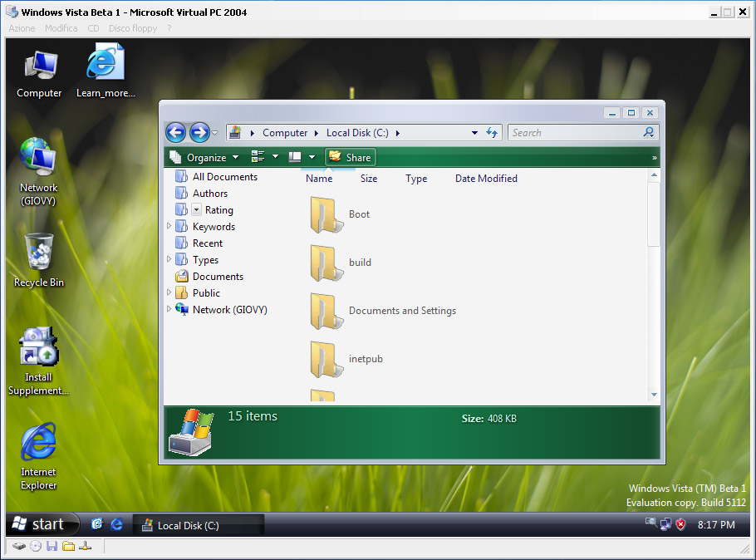756x560 pixels.
Task: Expand the arrow after Local Disk (C:)
Action: coord(398,133)
